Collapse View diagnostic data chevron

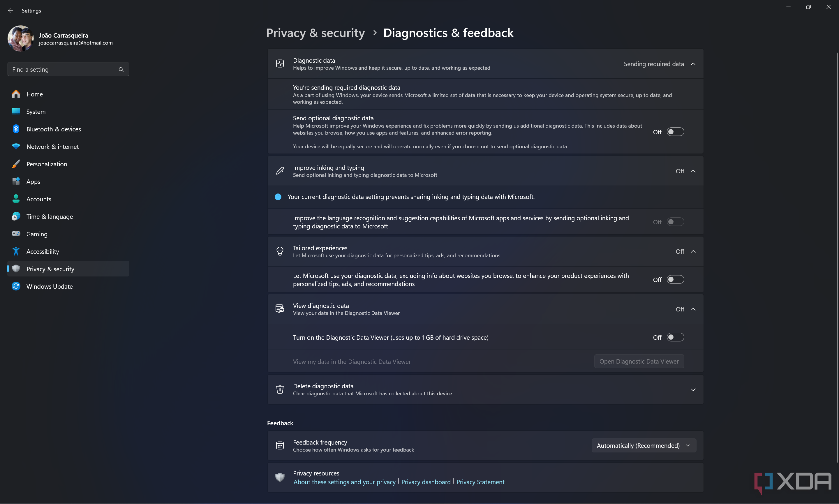click(693, 309)
